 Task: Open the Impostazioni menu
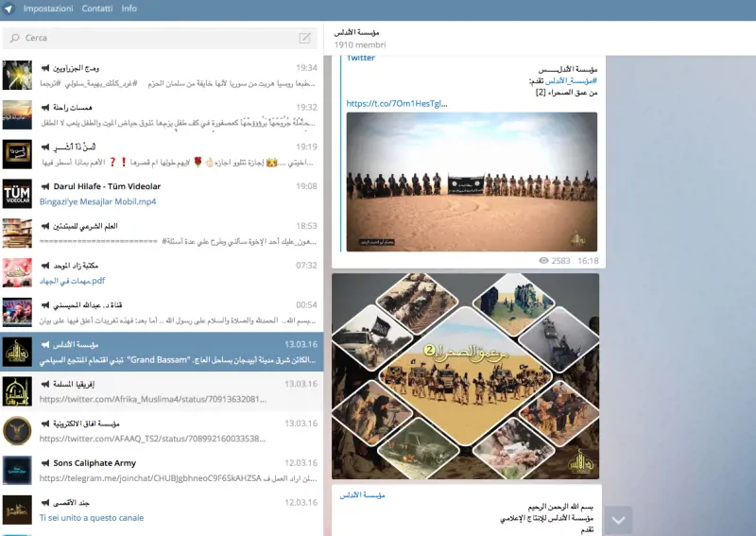tap(48, 9)
